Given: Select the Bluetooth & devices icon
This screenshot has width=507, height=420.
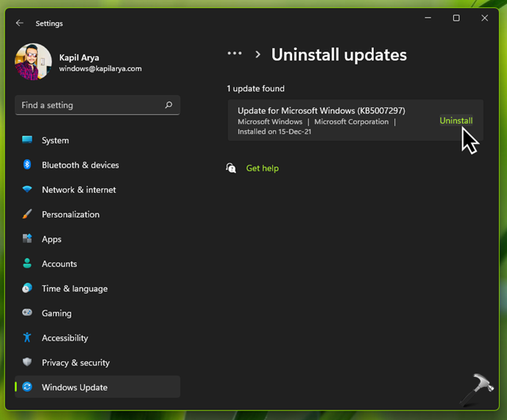Looking at the screenshot, I should click(x=27, y=165).
